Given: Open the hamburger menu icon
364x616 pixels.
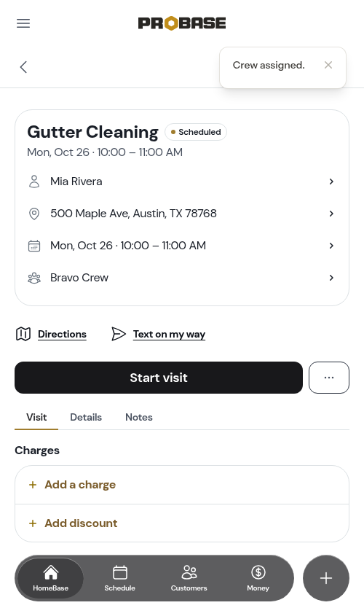Looking at the screenshot, I should click(23, 23).
